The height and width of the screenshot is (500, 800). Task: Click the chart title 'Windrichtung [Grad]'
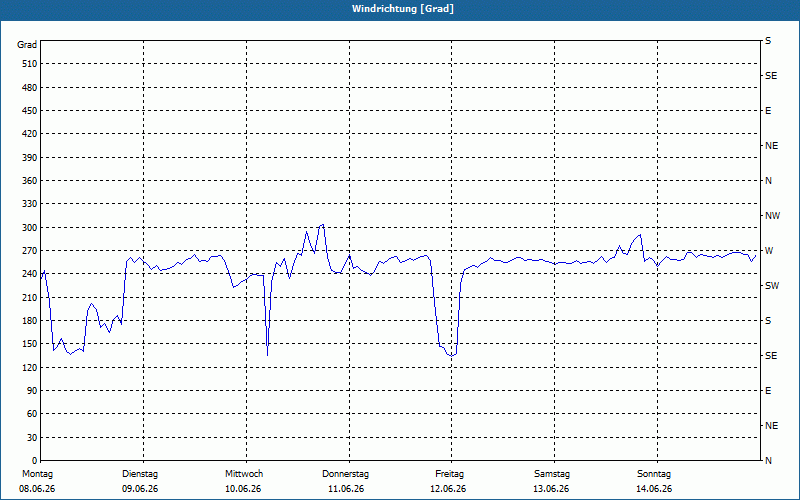click(x=403, y=9)
